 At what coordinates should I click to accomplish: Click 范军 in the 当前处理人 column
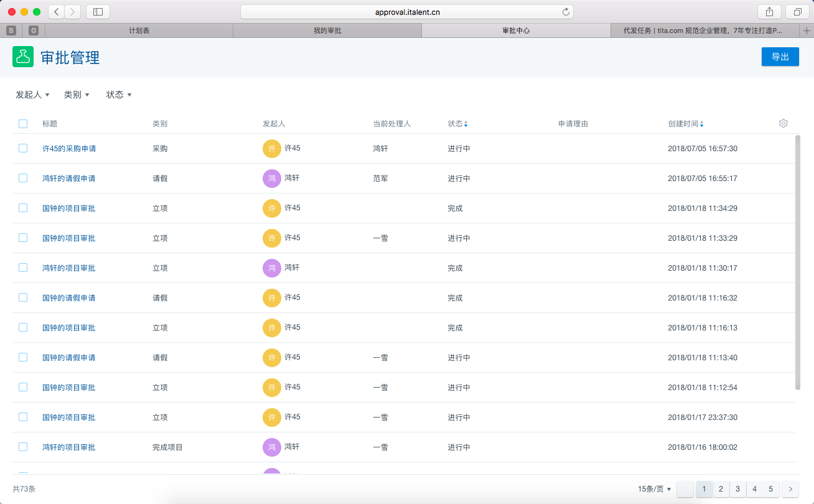click(380, 179)
